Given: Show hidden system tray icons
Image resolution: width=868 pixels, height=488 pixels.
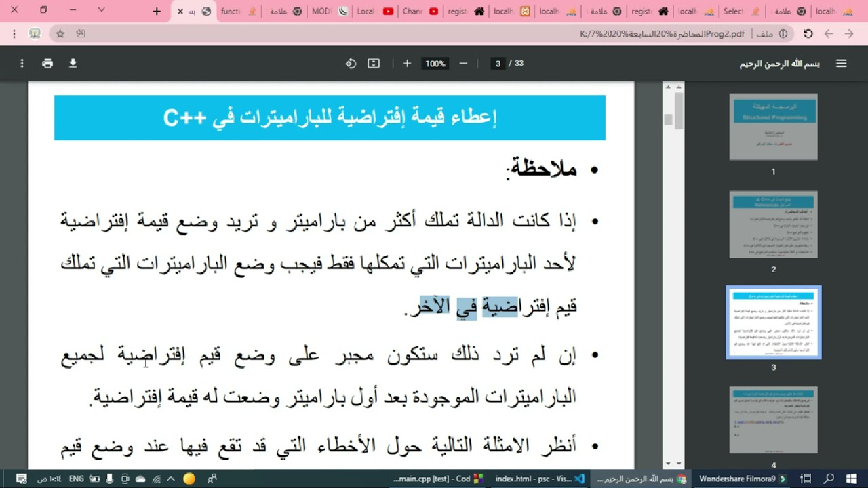Looking at the screenshot, I should 170,479.
